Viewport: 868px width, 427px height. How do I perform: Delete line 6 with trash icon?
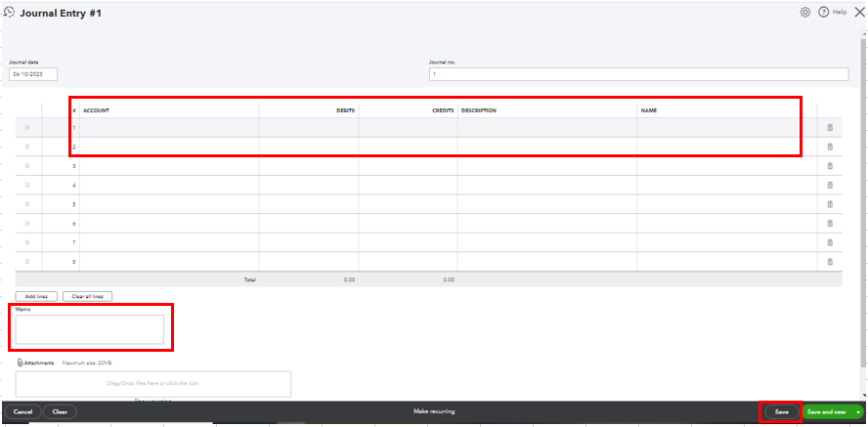(x=830, y=224)
